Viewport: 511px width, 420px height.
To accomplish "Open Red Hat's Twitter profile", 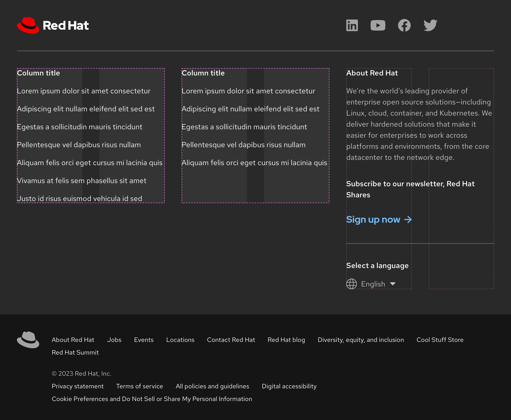I will tap(430, 25).
